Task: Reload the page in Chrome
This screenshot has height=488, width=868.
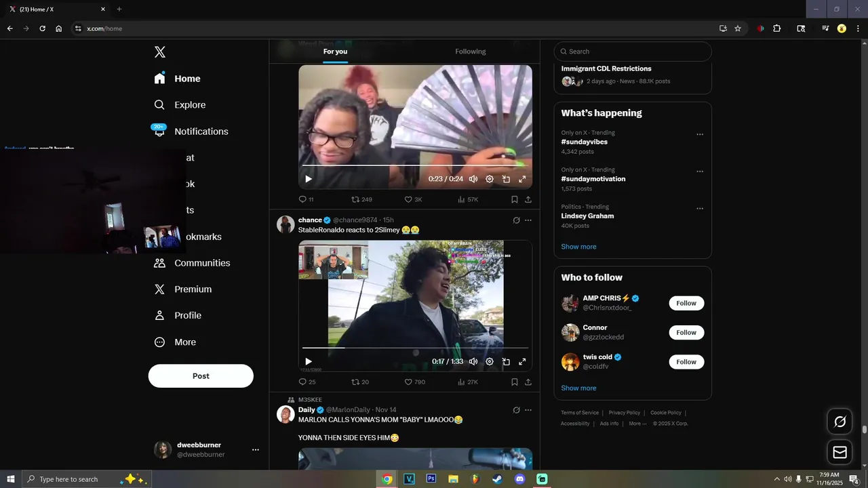Action: 42,28
